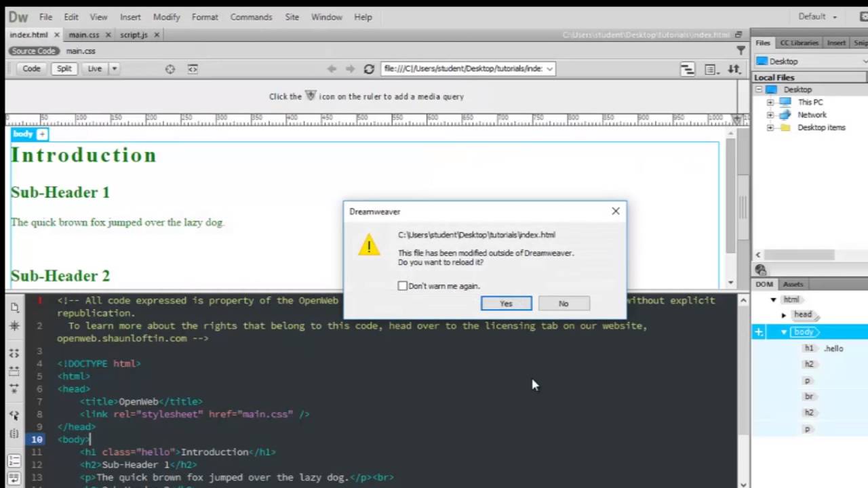Click the Live Code icon
This screenshot has width=868, height=488.
(193, 68)
